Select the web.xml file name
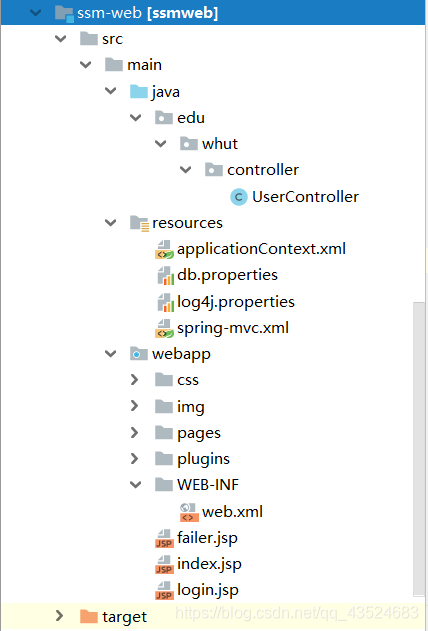The image size is (428, 631). coord(233,512)
